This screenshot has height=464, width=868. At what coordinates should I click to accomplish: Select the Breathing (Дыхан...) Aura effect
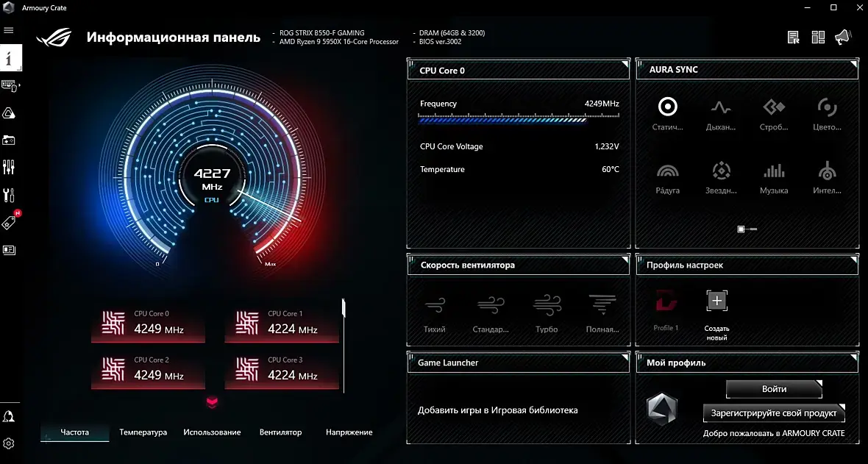tap(721, 113)
